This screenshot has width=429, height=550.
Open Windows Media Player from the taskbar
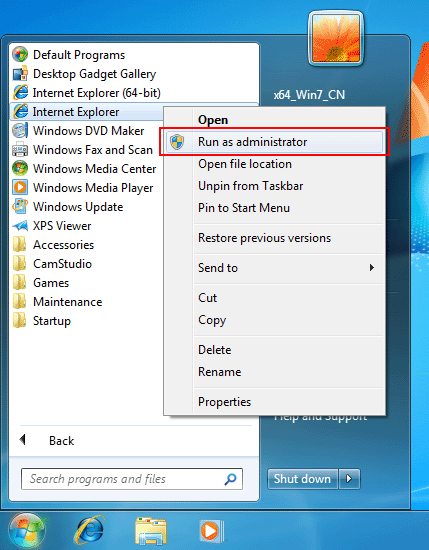pyautogui.click(x=211, y=531)
